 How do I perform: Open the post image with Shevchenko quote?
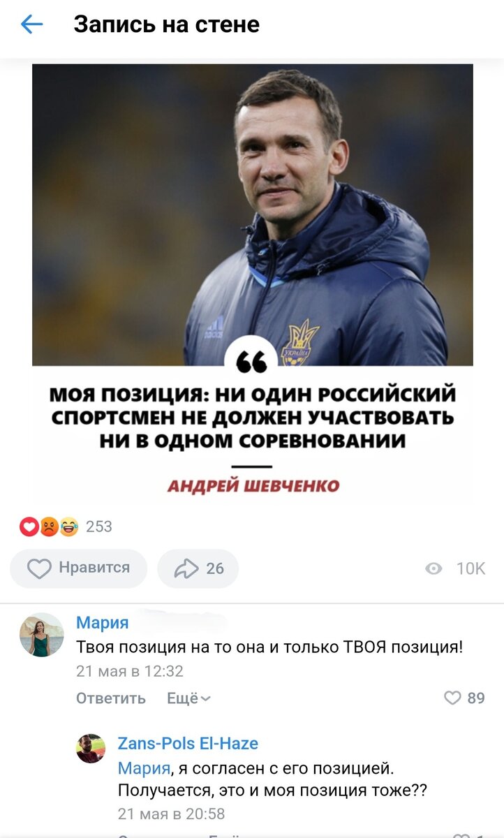[253, 284]
